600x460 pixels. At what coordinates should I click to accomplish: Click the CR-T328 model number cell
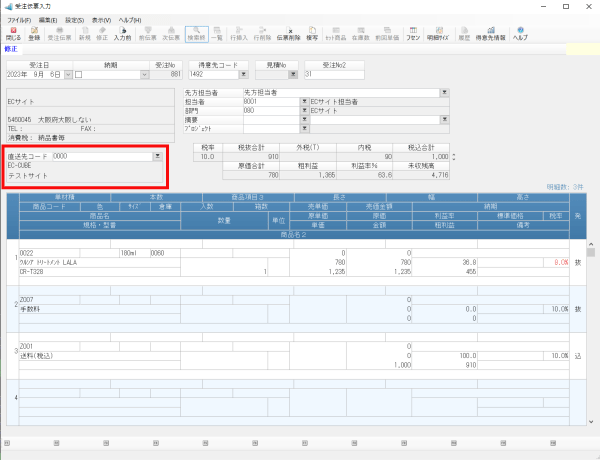coord(99,272)
